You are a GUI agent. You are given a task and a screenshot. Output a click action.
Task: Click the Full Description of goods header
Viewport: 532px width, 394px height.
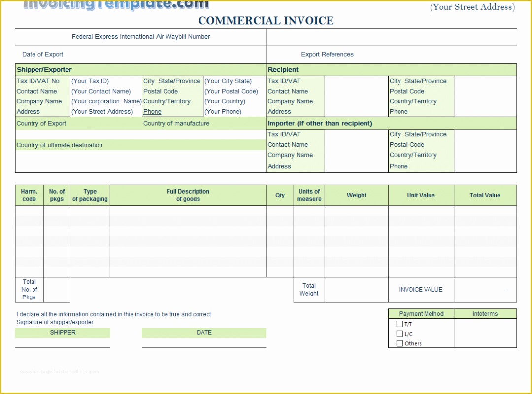pos(188,195)
